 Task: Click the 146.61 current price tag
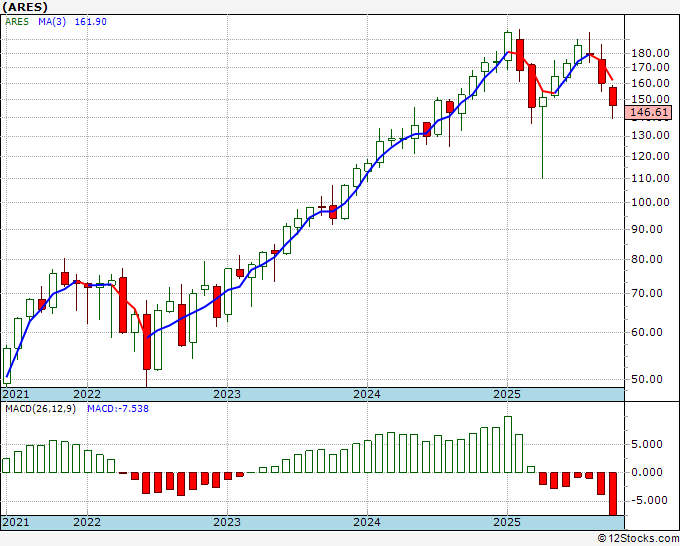(x=649, y=112)
